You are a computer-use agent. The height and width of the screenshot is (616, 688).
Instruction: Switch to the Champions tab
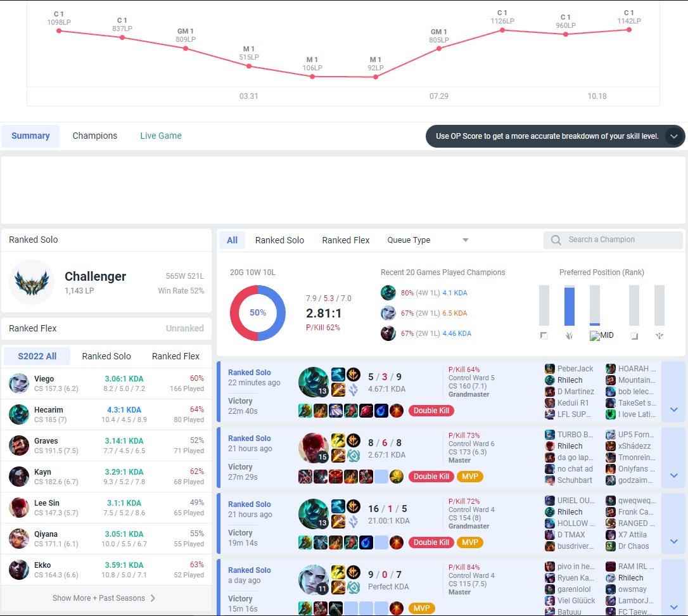click(x=94, y=136)
